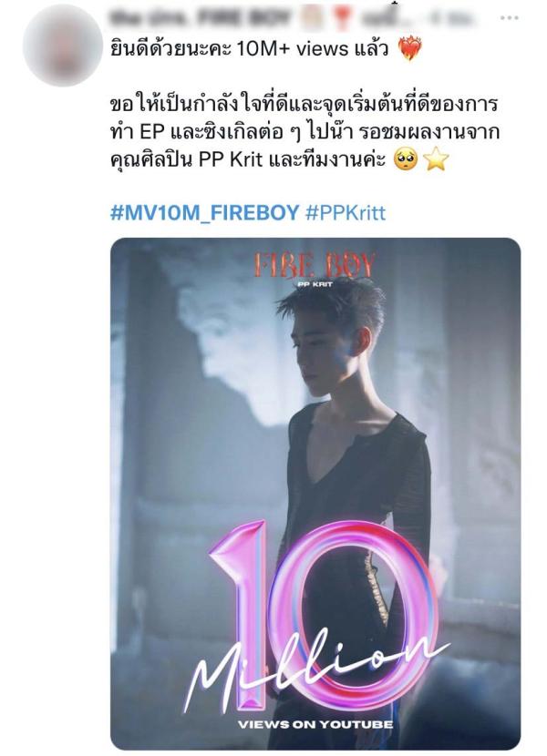Click the pleading face emoji

(x=406, y=159)
